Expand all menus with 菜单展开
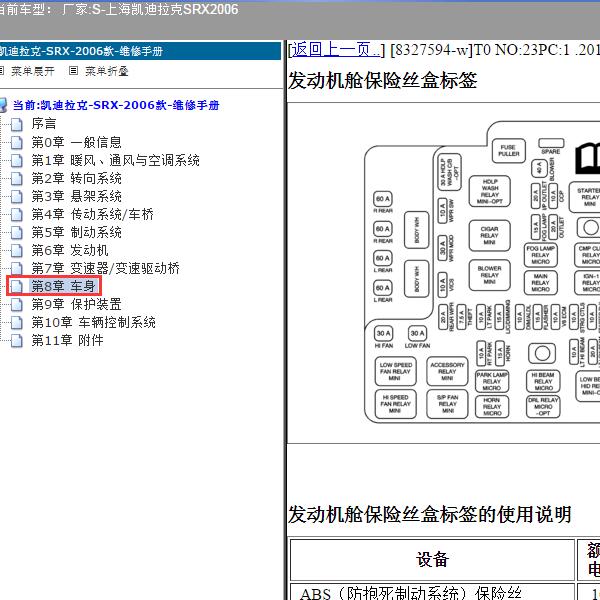The height and width of the screenshot is (600, 600). click(x=33, y=71)
